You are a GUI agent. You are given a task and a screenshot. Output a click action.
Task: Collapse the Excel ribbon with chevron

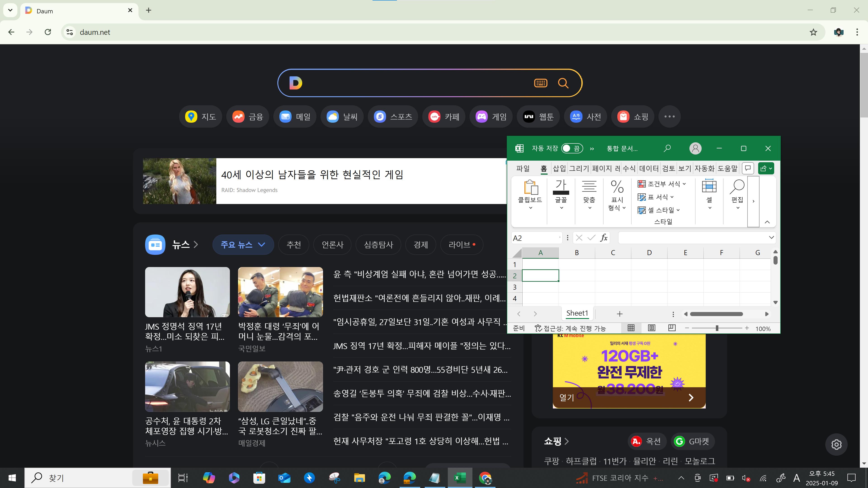pyautogui.click(x=767, y=222)
